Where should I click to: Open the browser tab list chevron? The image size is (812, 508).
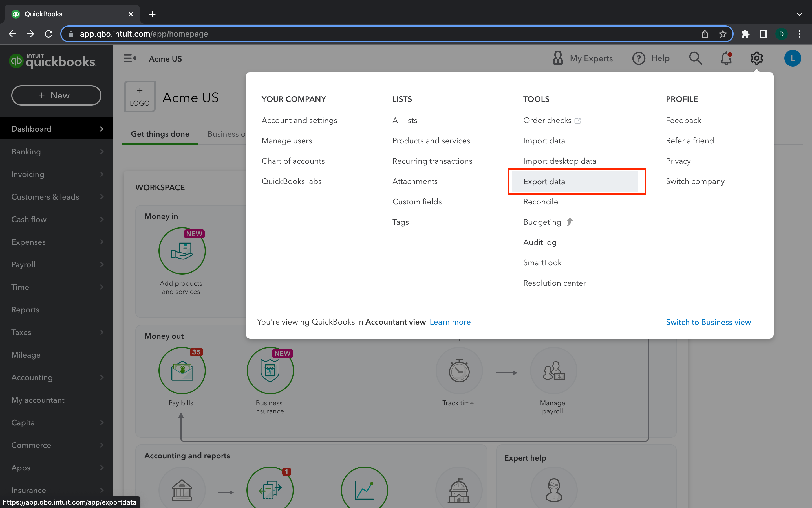[x=799, y=14]
